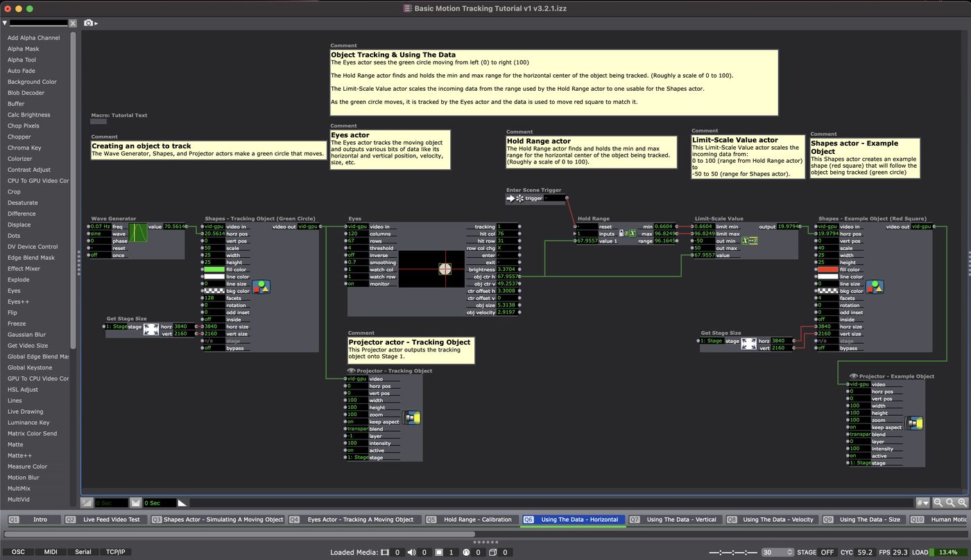
Task: Click the green fill color swatch
Action: tap(214, 270)
